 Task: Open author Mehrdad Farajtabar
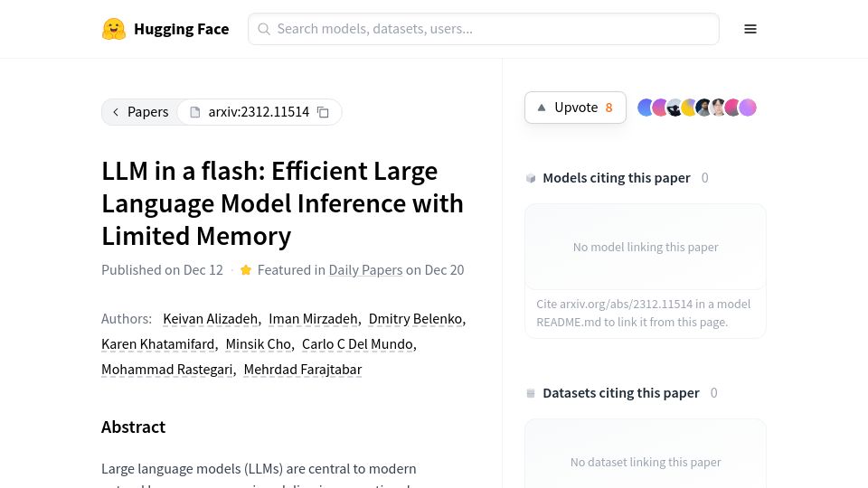(x=303, y=369)
